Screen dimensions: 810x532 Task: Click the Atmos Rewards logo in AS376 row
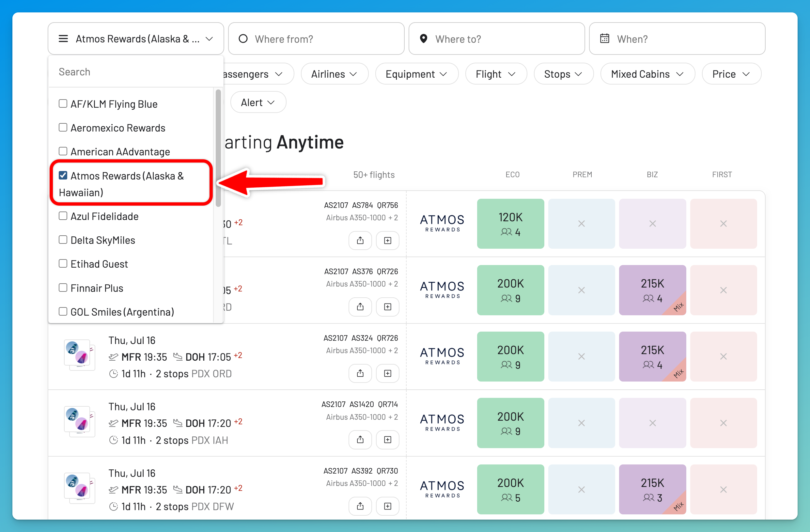point(442,290)
